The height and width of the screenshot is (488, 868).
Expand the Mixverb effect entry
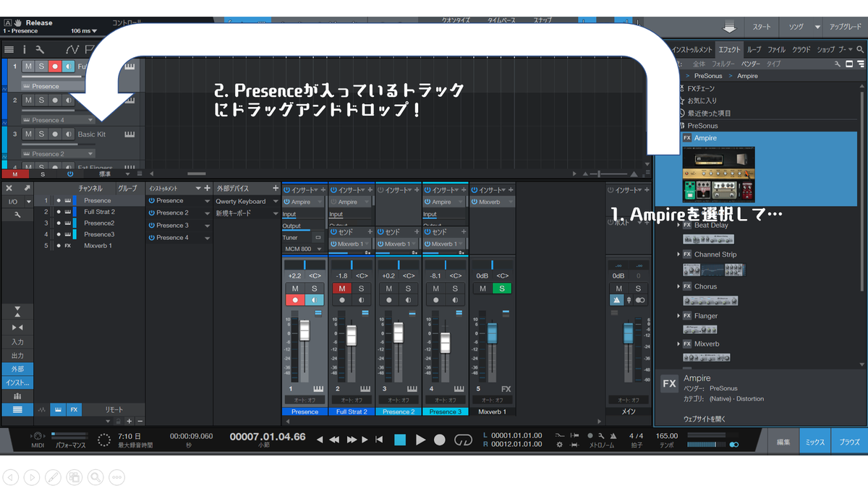coord(679,344)
